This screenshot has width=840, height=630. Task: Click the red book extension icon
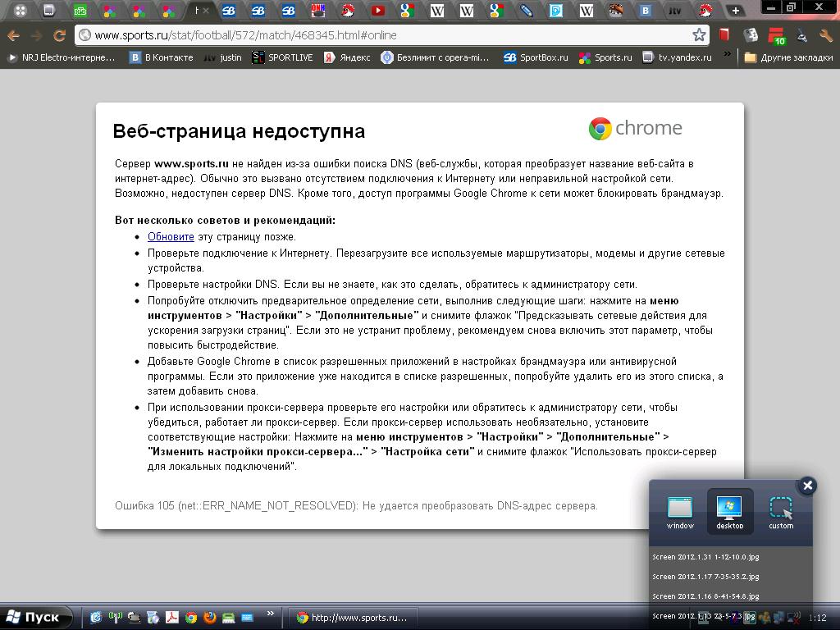pos(724,35)
